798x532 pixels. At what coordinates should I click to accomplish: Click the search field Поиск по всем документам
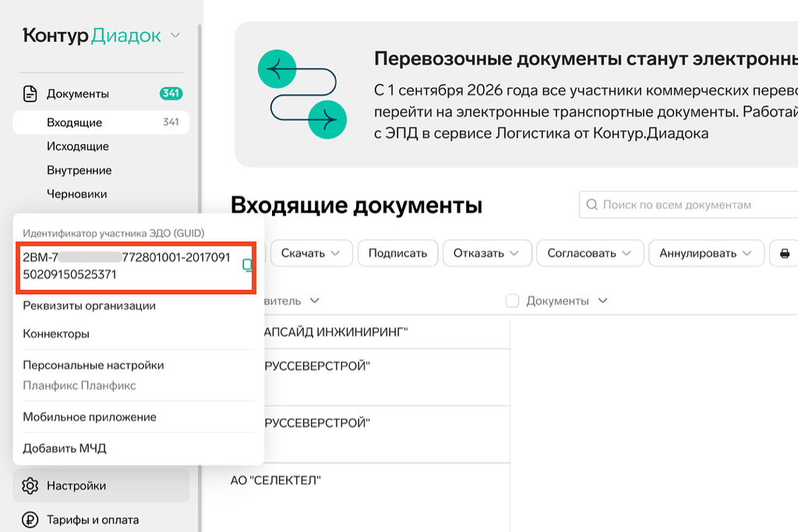point(689,204)
